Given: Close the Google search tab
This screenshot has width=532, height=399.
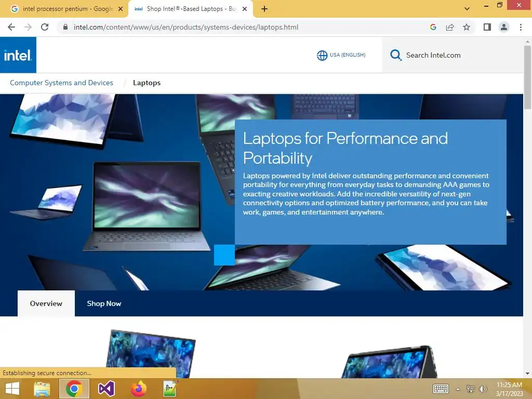Looking at the screenshot, I should pos(121,9).
